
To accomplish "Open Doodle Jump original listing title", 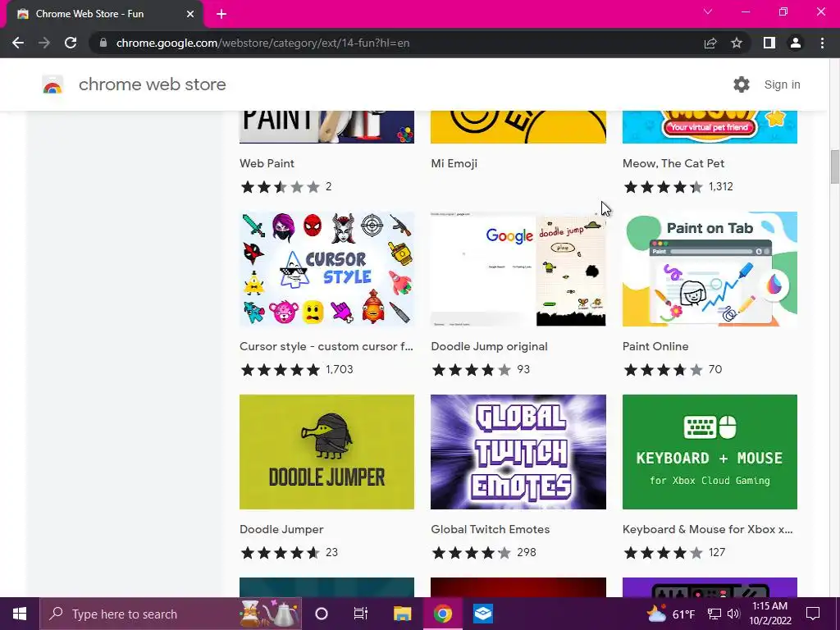I will click(489, 347).
